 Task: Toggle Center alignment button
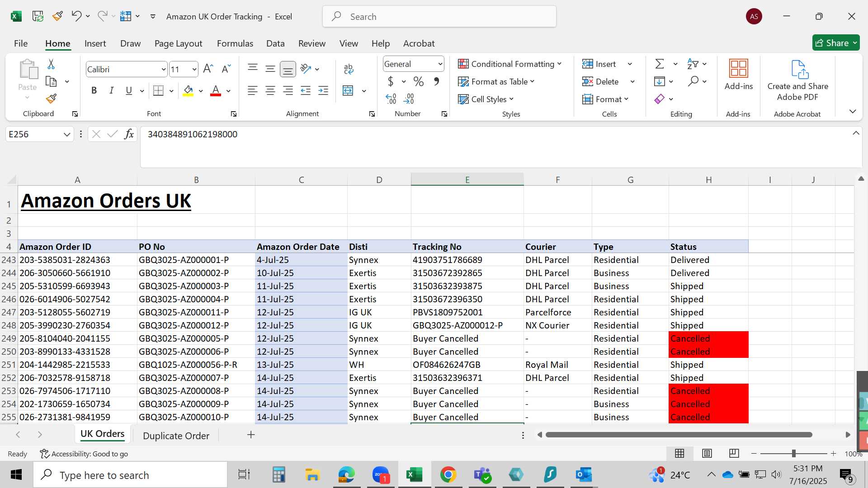270,90
